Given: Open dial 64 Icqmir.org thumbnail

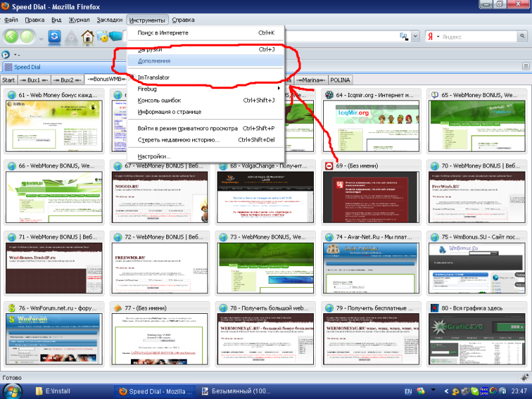Looking at the screenshot, I should 371,126.
